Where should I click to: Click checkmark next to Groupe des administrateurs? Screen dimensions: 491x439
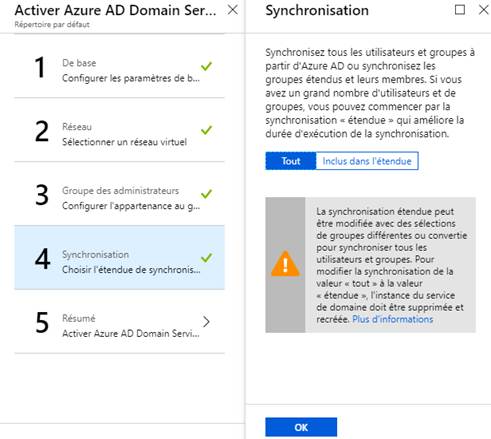click(x=206, y=194)
